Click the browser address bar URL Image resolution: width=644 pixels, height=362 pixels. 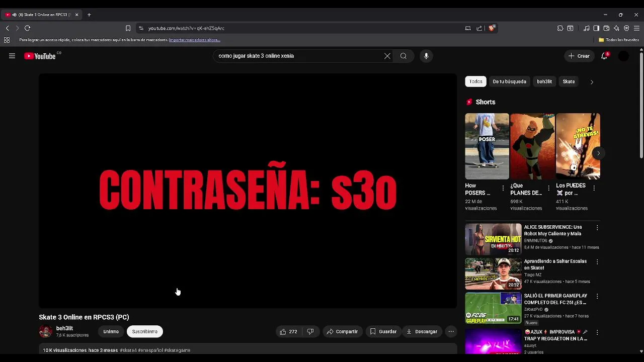[x=186, y=28]
